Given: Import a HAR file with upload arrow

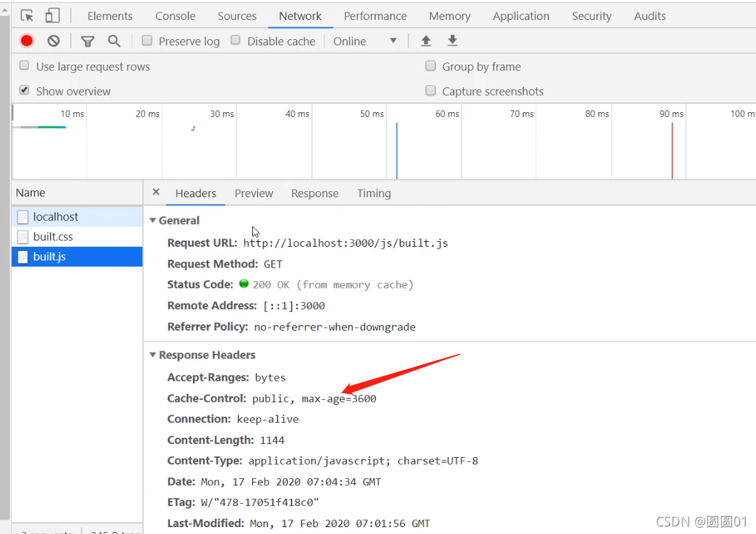Looking at the screenshot, I should point(425,41).
